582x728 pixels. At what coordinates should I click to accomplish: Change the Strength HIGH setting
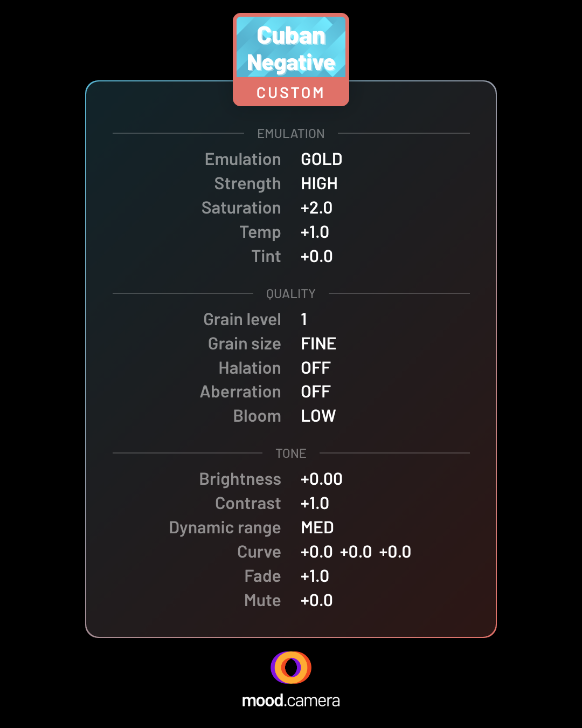tap(319, 184)
